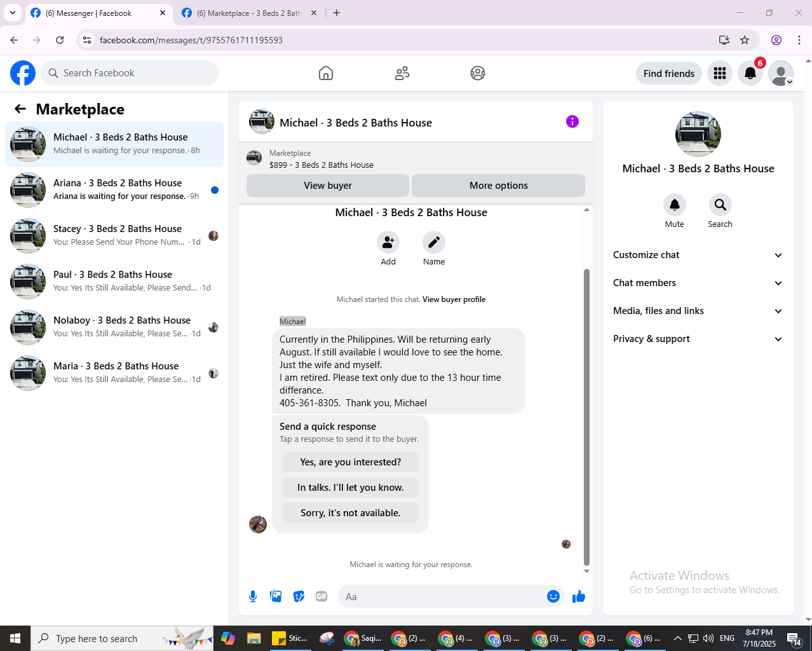Open the emoji picker in the message box

point(553,596)
